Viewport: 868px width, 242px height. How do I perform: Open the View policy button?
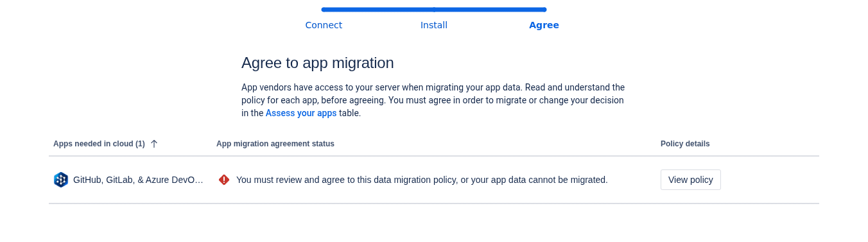pos(691,180)
